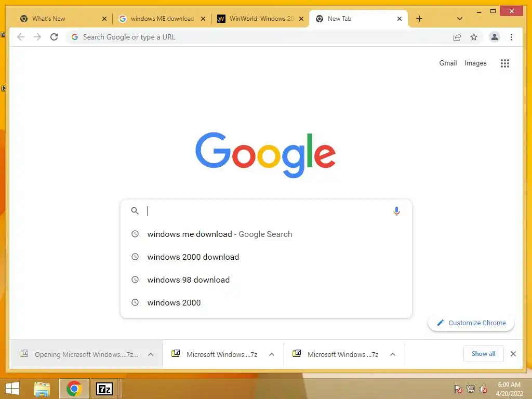Select the New Tab tab

pyautogui.click(x=358, y=19)
